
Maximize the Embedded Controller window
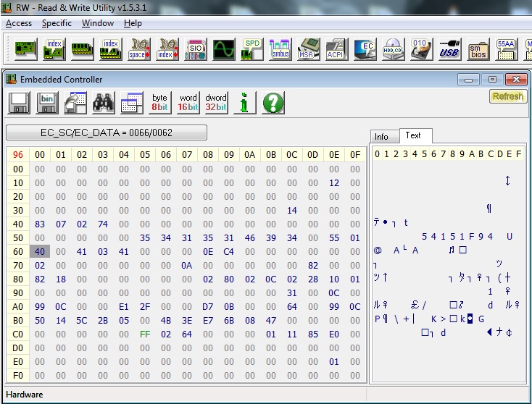pyautogui.click(x=492, y=80)
